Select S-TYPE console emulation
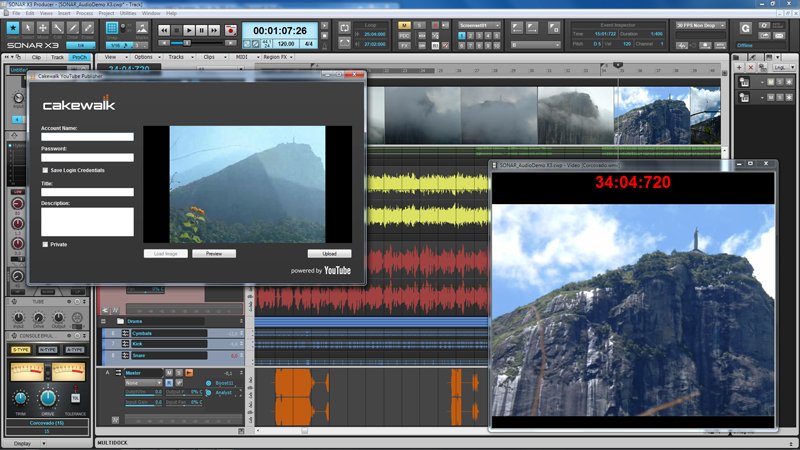This screenshot has height=450, width=800. pyautogui.click(x=21, y=349)
